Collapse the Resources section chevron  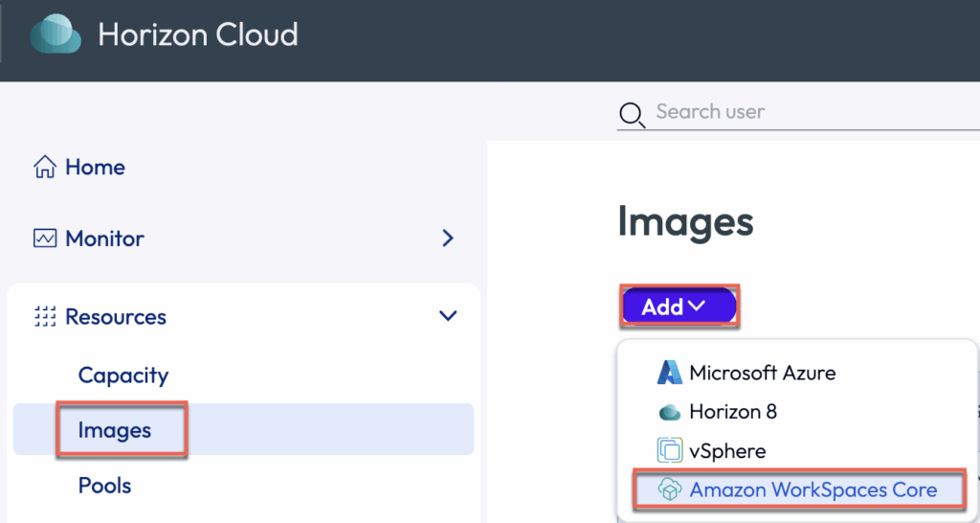(447, 316)
